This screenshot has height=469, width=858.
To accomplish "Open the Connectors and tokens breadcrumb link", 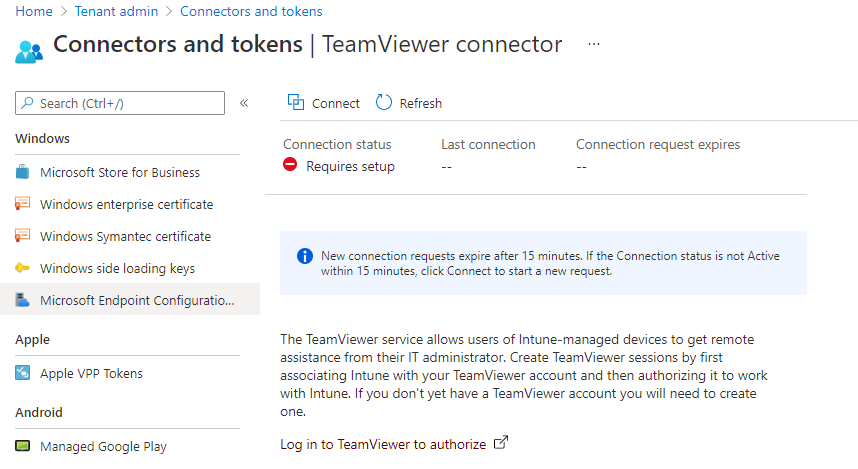I will coord(251,11).
